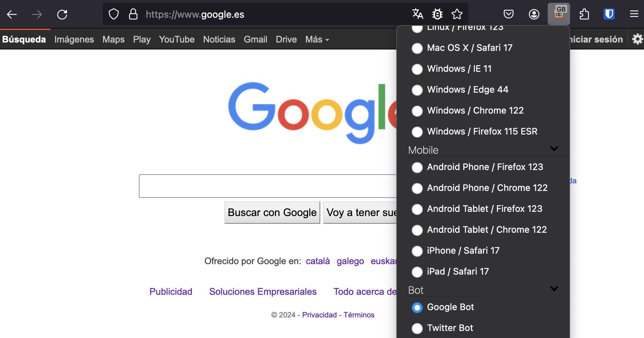
Task: Reload the current page
Action: click(62, 14)
